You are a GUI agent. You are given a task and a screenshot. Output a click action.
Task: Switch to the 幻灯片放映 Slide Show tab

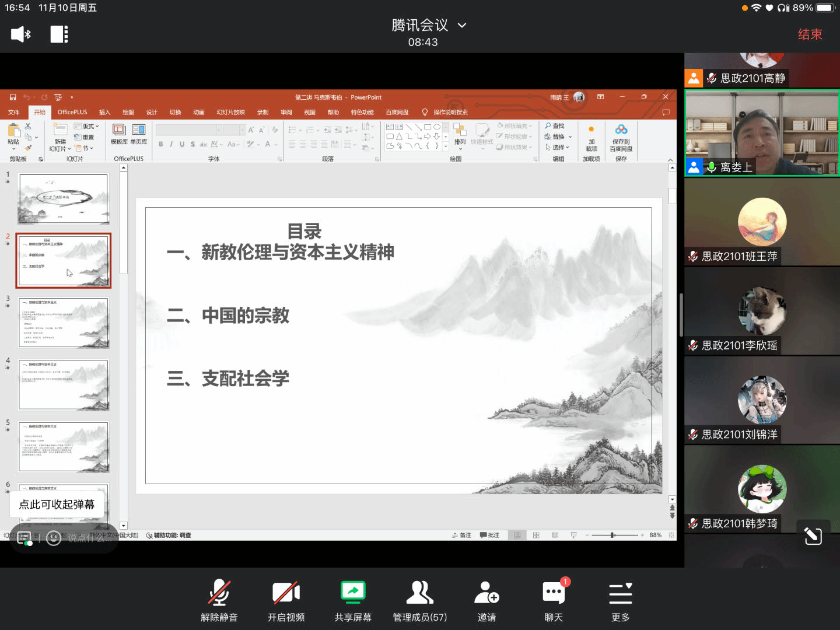tap(231, 112)
